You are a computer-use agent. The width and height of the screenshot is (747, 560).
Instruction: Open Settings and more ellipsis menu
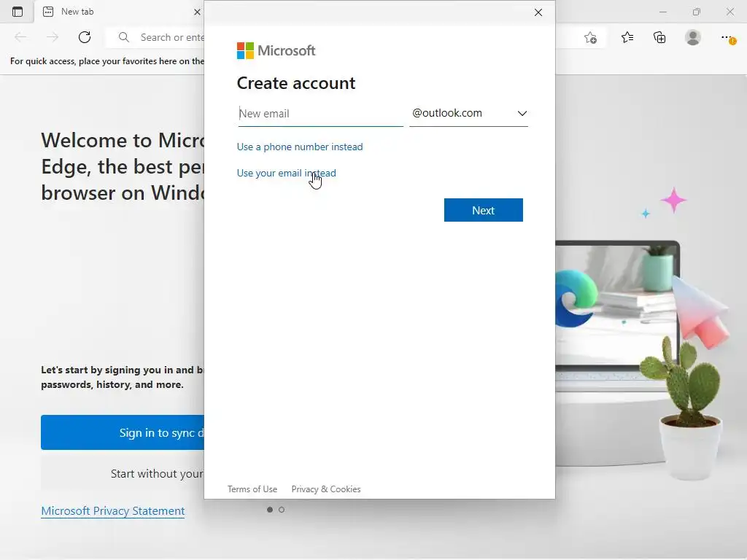point(727,38)
